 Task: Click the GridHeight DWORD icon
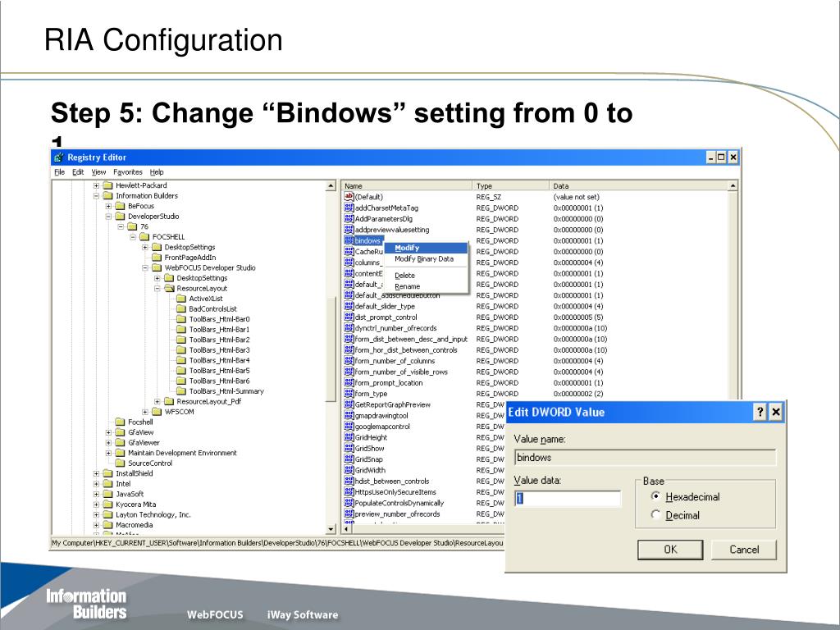(349, 437)
